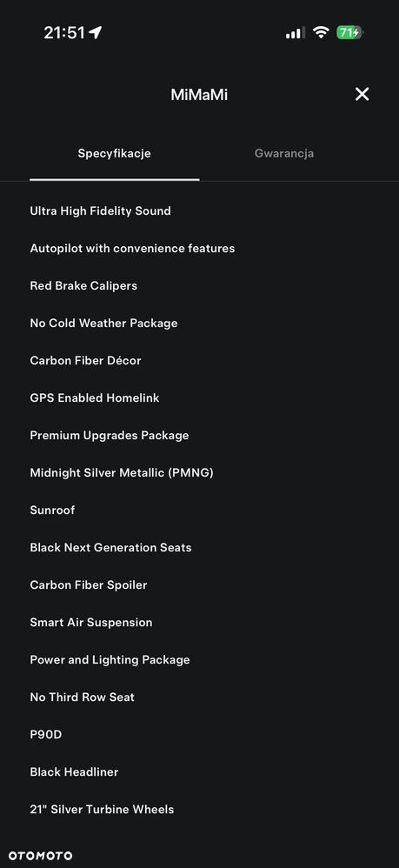
Task: Select the P90D model entry
Action: (46, 735)
